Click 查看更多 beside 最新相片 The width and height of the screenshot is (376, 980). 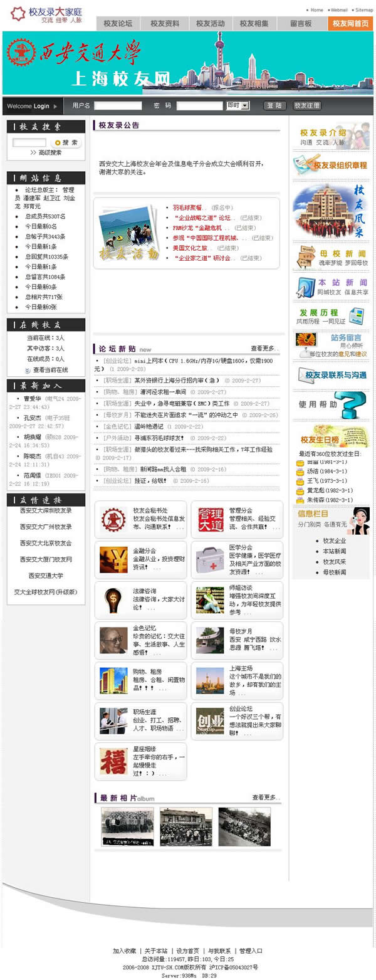[x=266, y=798]
